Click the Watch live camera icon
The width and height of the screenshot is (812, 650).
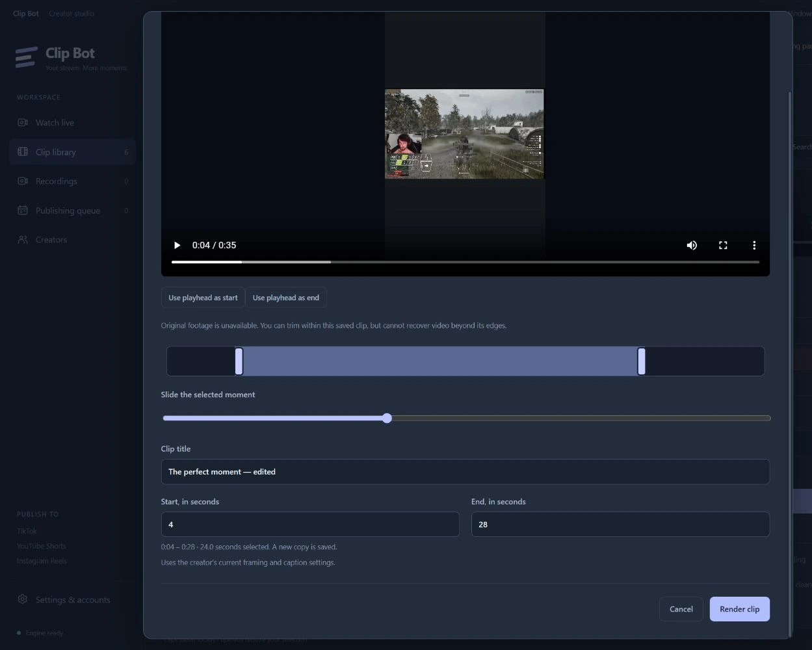(23, 122)
